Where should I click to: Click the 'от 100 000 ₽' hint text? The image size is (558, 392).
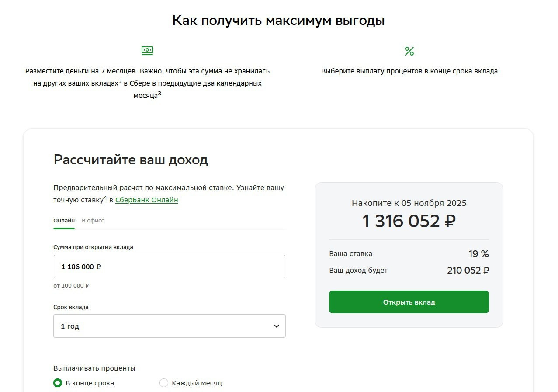click(71, 286)
